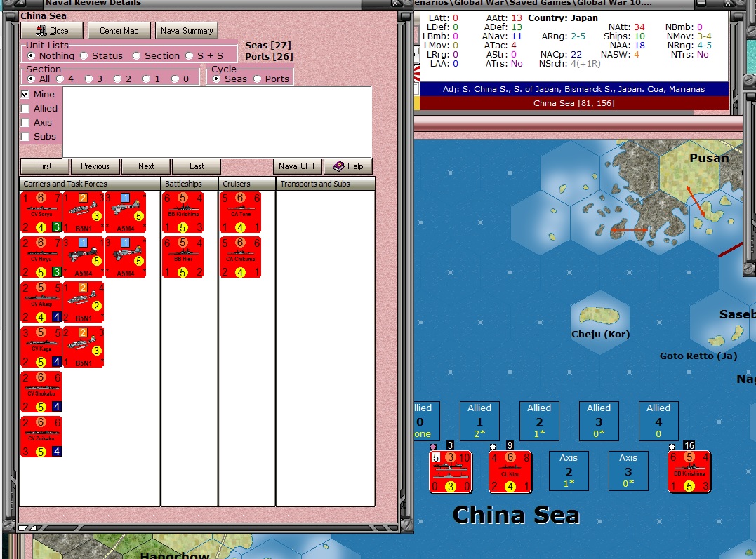Select the B5N1 plane next to CV Soryu

(x=83, y=213)
